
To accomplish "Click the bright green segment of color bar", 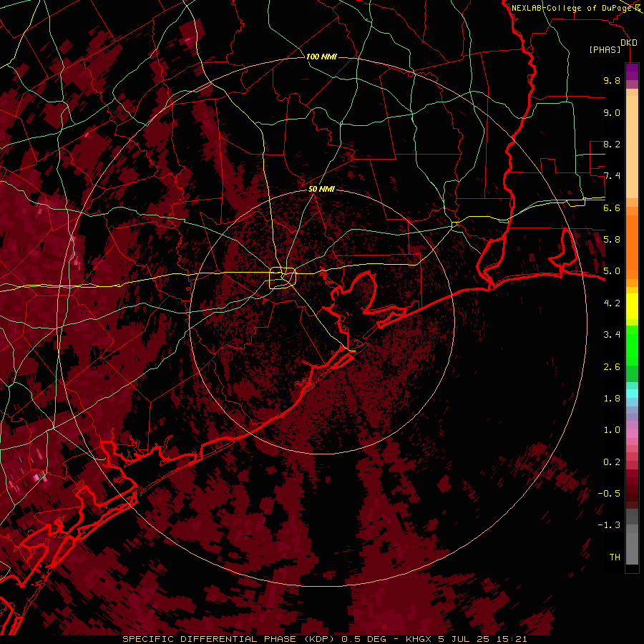I will [x=632, y=344].
